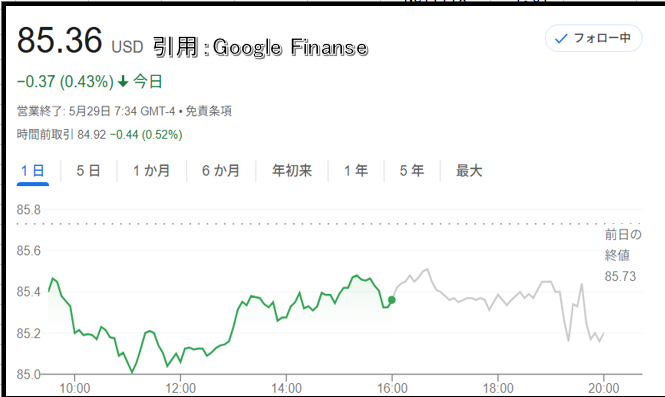Switch to the 5日 tab

pos(88,171)
